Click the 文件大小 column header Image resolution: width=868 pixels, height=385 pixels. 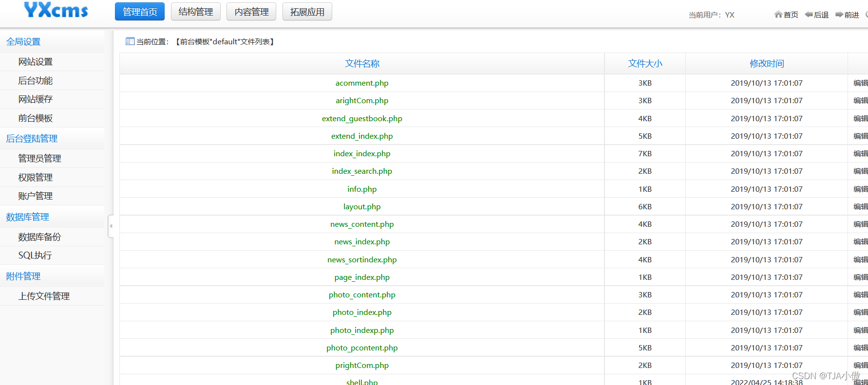(x=645, y=64)
